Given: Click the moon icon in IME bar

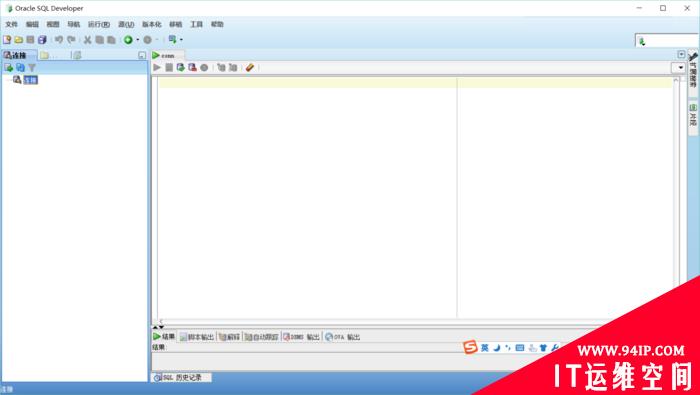Looking at the screenshot, I should click(x=496, y=348).
